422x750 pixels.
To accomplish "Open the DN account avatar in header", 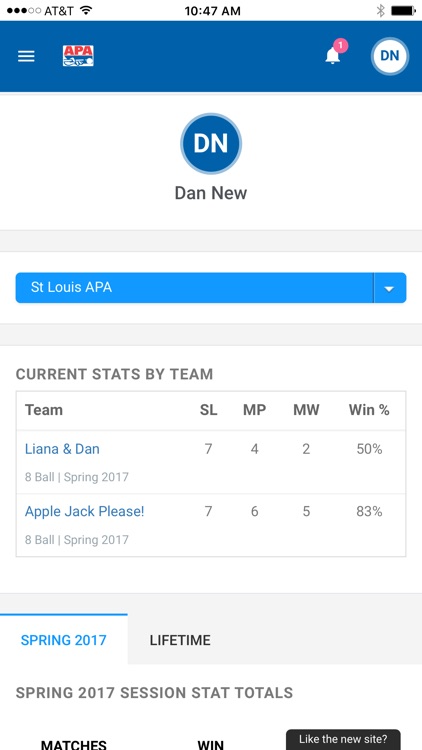I will point(390,56).
